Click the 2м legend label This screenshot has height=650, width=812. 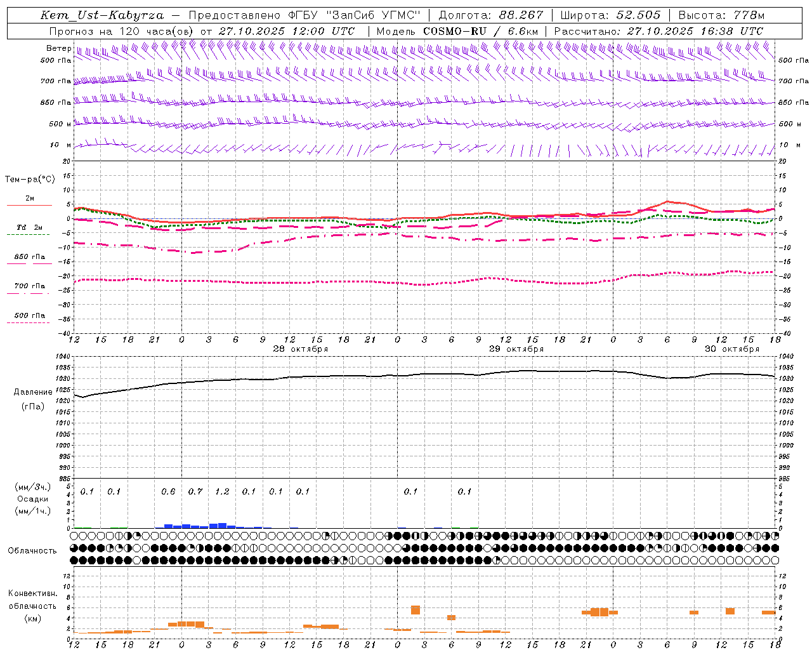(x=30, y=199)
